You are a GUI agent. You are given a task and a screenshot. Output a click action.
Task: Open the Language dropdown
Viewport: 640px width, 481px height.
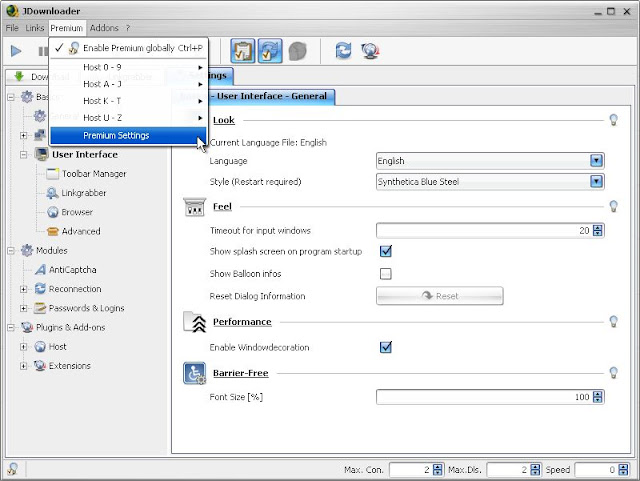pyautogui.click(x=596, y=160)
